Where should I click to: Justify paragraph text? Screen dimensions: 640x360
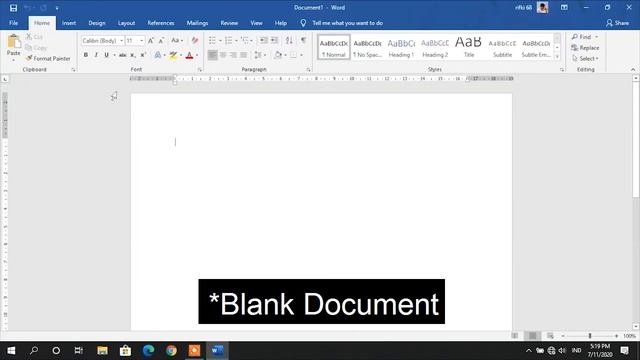[243, 55]
